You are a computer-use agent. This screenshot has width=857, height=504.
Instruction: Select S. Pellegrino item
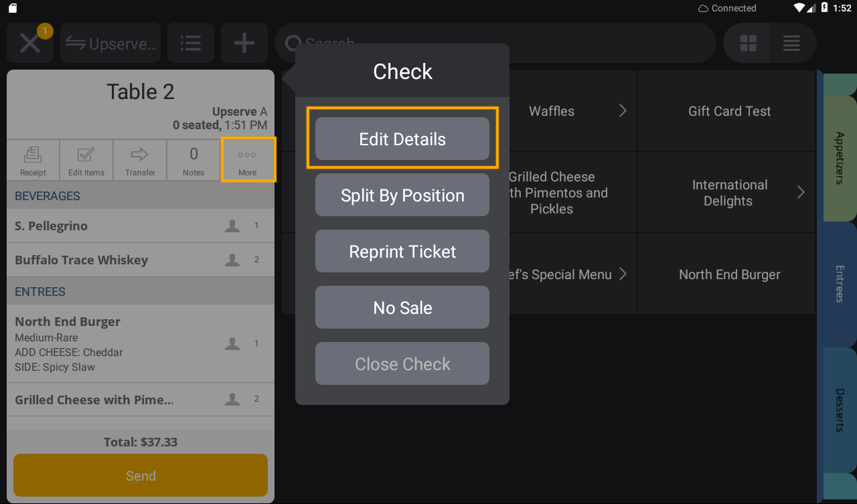pyautogui.click(x=141, y=226)
